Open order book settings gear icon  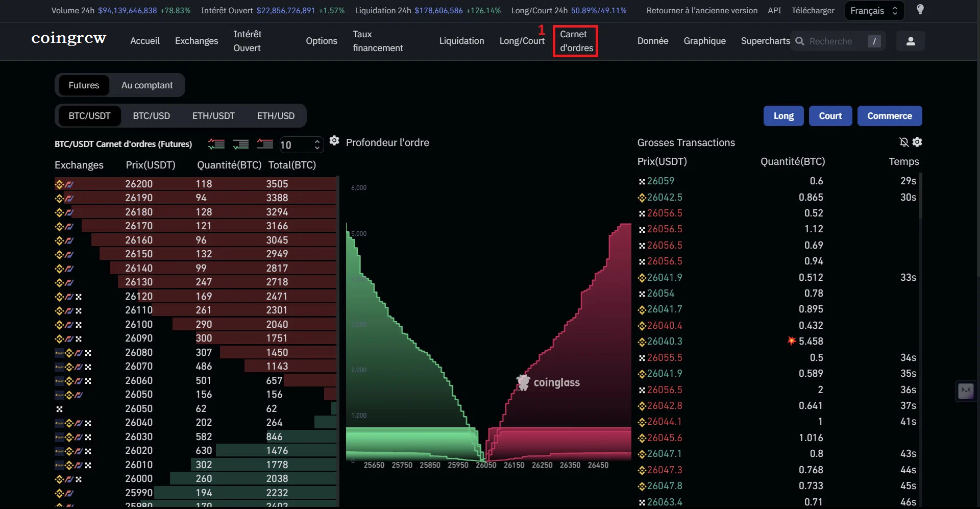(334, 141)
